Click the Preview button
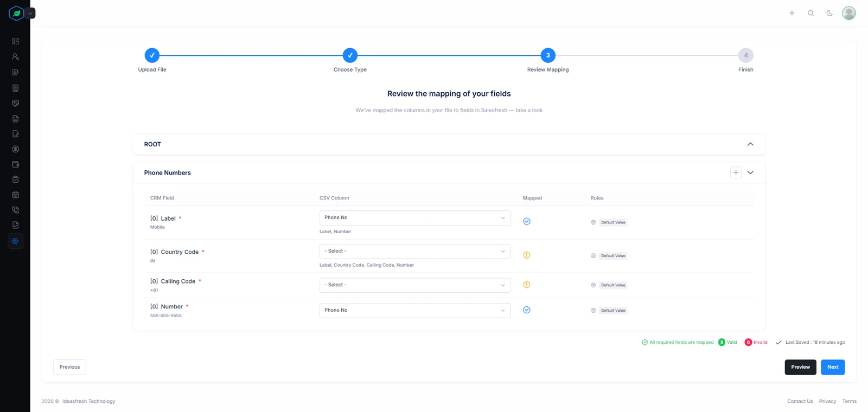868x412 pixels. click(800, 367)
